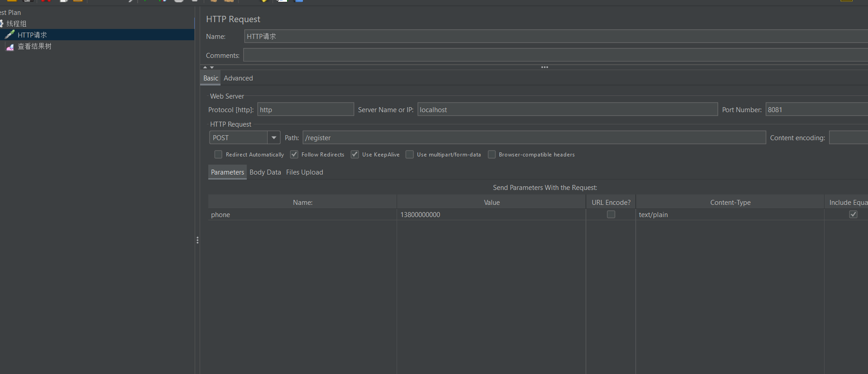Click the Protocol [http] field
868x374 pixels.
tap(306, 109)
